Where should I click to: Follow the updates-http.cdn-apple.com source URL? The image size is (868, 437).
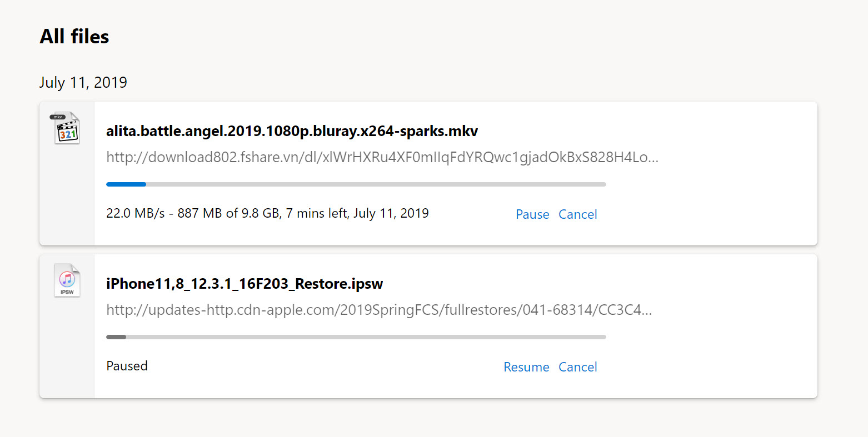click(379, 310)
